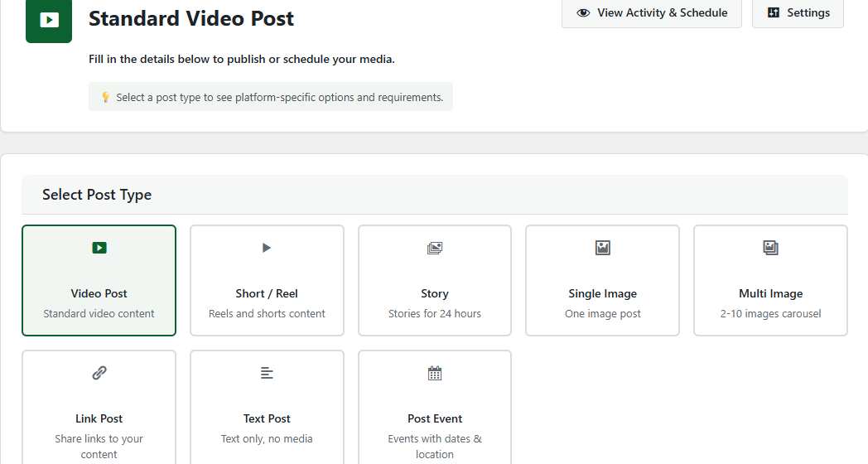
Task: Select the Link Post card
Action: [x=99, y=407]
